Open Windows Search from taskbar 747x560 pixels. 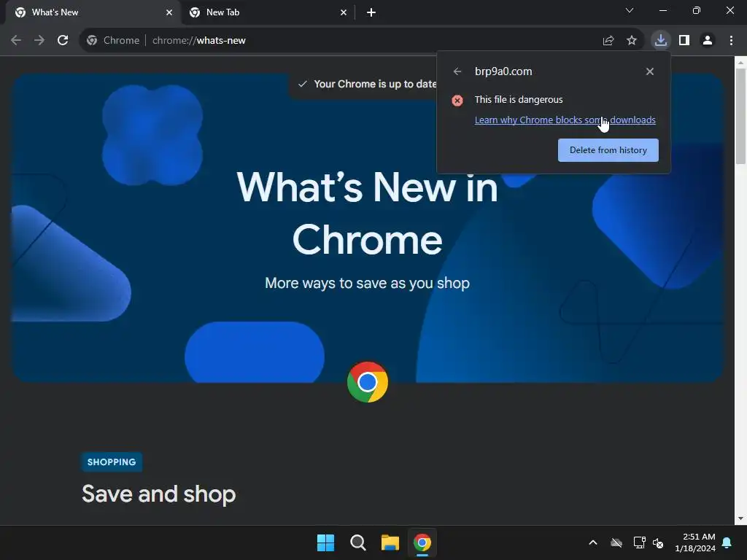coord(357,542)
